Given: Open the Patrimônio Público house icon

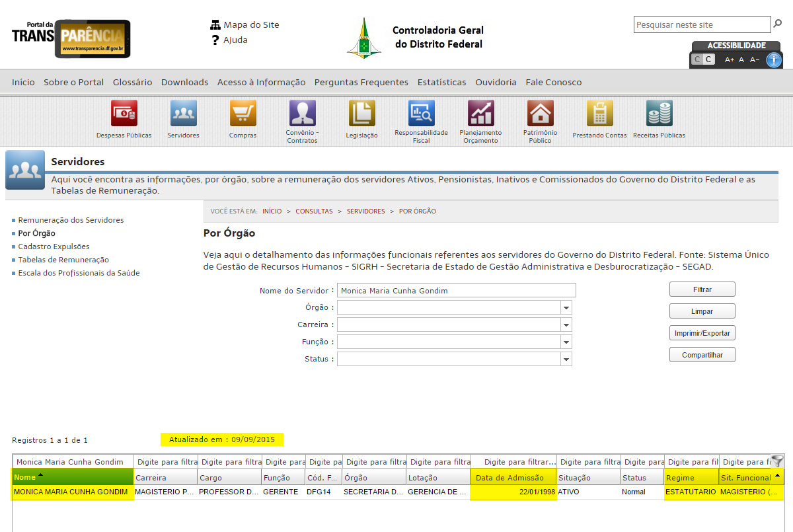Looking at the screenshot, I should point(540,113).
